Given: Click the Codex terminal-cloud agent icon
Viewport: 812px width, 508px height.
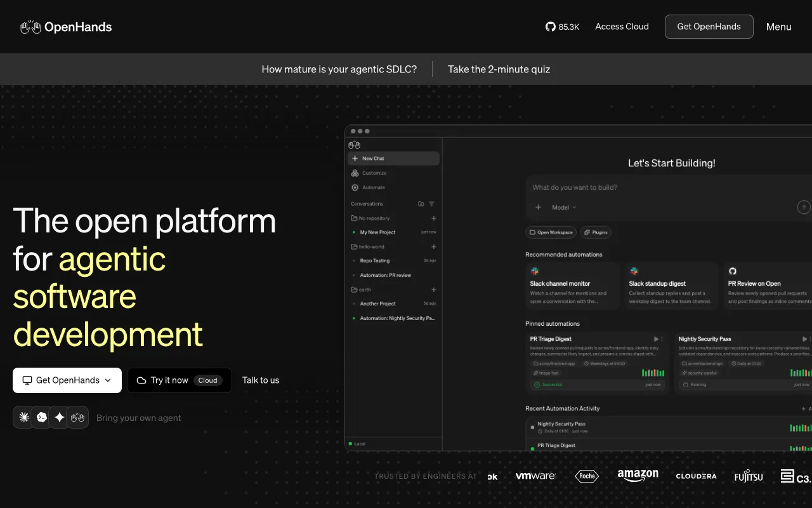Looking at the screenshot, I should pos(42,417).
